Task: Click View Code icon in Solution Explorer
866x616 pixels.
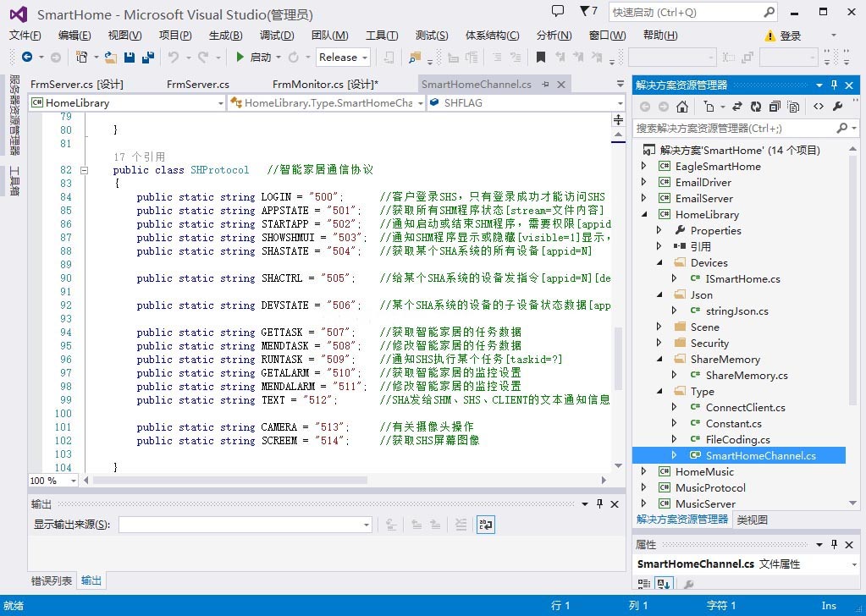Action: coord(819,107)
